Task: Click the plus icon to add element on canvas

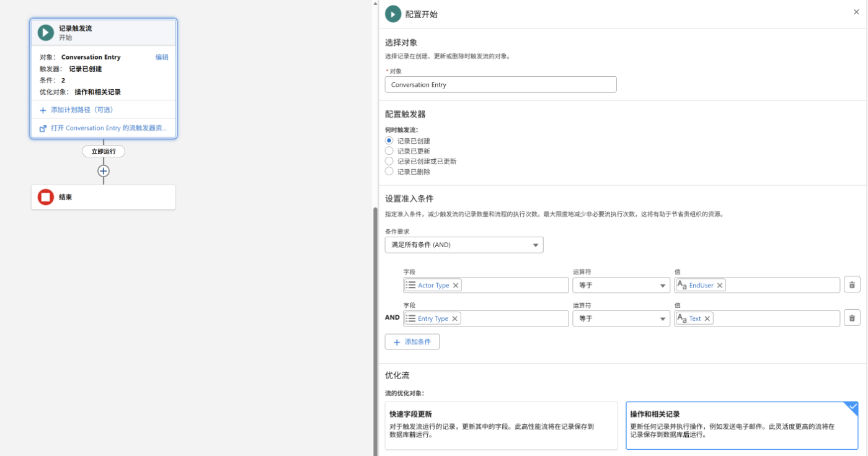Action: click(x=104, y=171)
